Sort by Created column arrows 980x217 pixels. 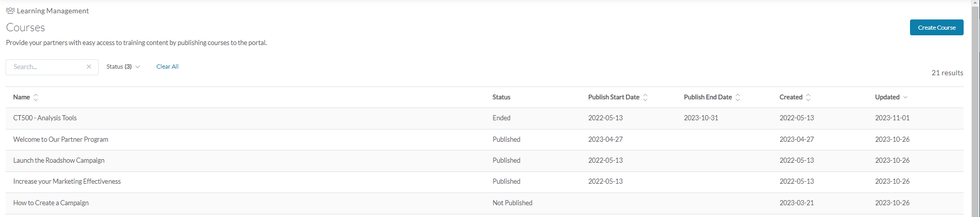pyautogui.click(x=808, y=97)
